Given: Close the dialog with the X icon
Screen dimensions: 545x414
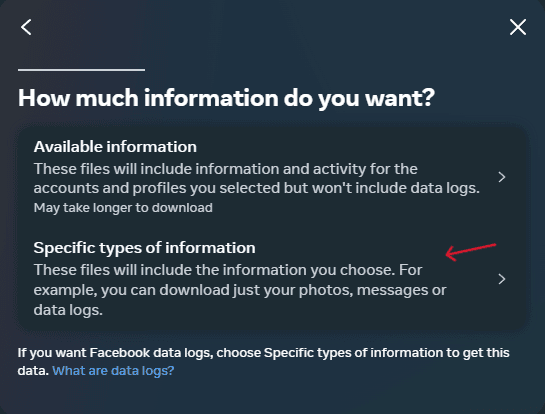Looking at the screenshot, I should point(518,27).
